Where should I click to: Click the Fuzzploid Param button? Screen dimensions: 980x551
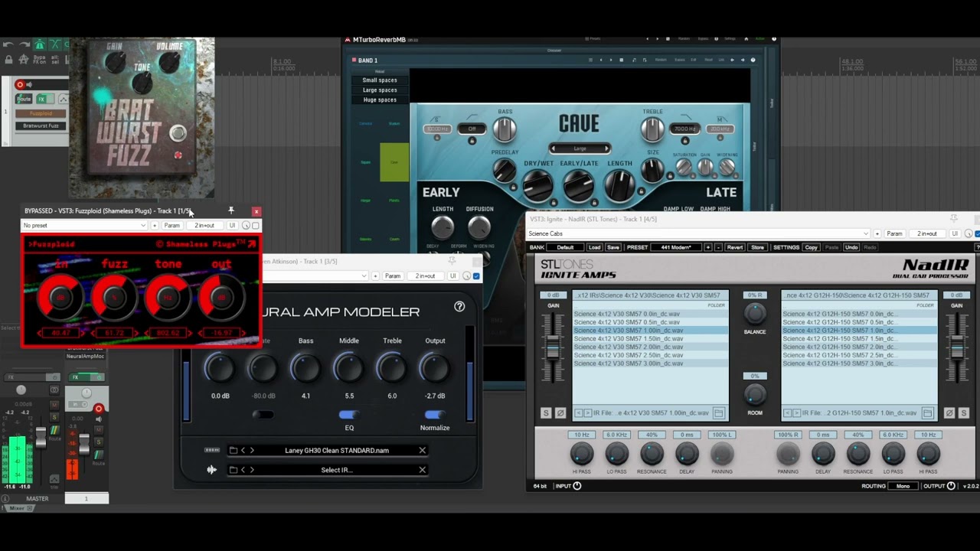[171, 226]
